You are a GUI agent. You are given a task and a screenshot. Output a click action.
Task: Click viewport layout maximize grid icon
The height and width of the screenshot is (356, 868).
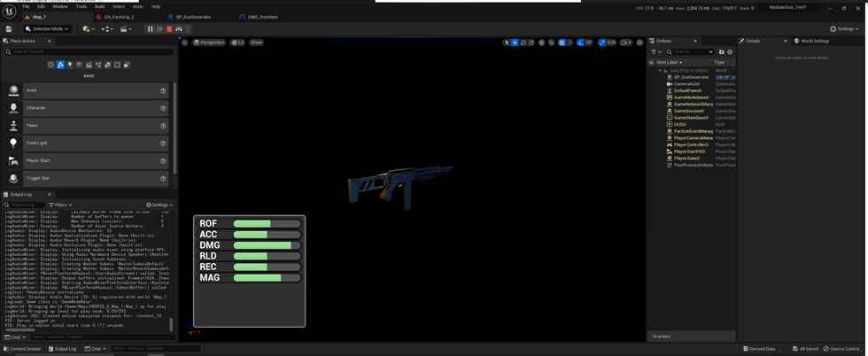click(x=639, y=43)
